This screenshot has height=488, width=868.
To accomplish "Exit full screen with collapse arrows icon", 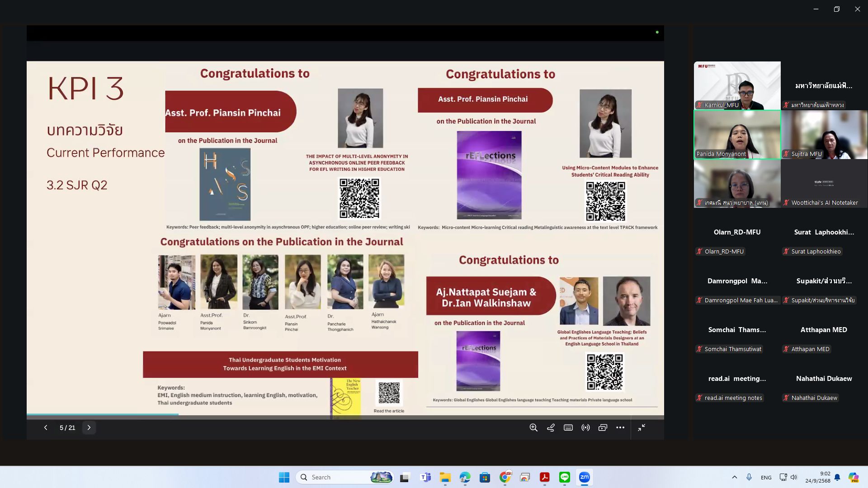I will [x=642, y=427].
